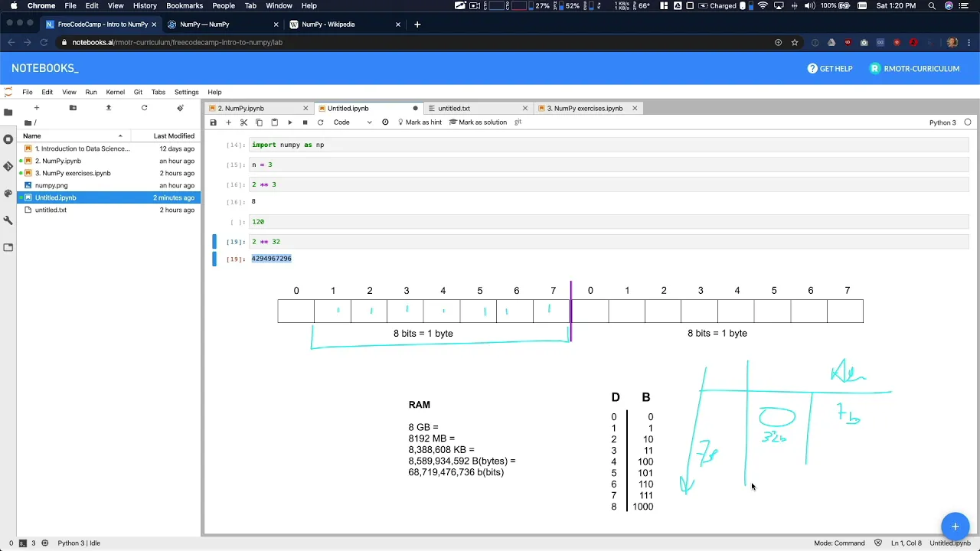Open the Kernel menu
Viewport: 980px width, 551px height.
click(116, 93)
